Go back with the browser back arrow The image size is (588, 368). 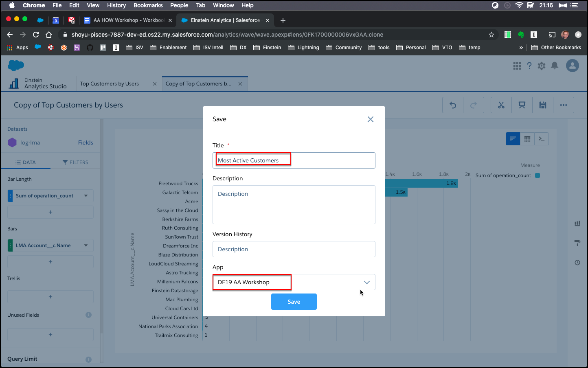click(10, 35)
